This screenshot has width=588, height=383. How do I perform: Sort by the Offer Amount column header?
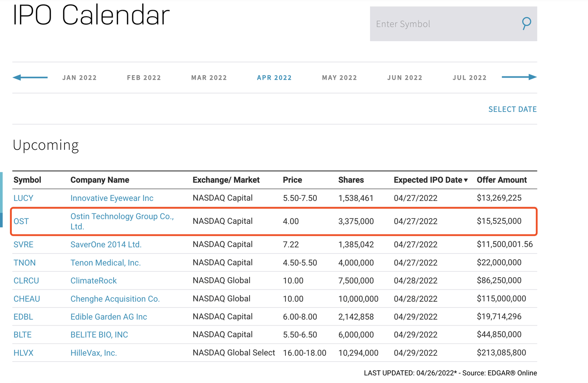click(501, 180)
